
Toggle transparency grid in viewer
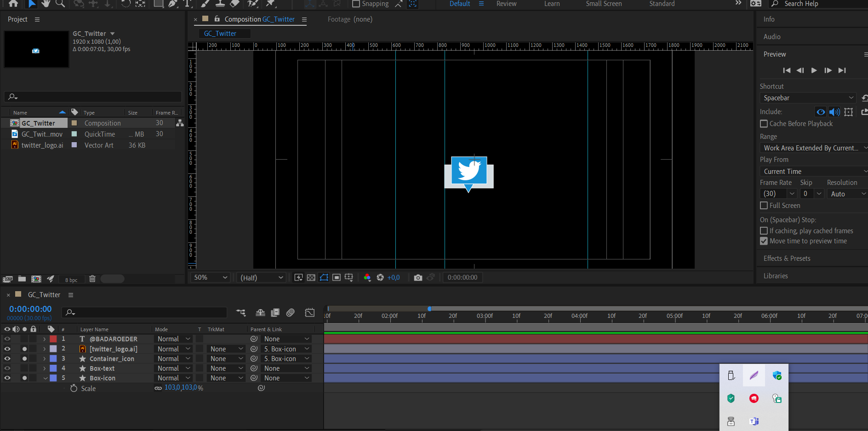(x=311, y=277)
